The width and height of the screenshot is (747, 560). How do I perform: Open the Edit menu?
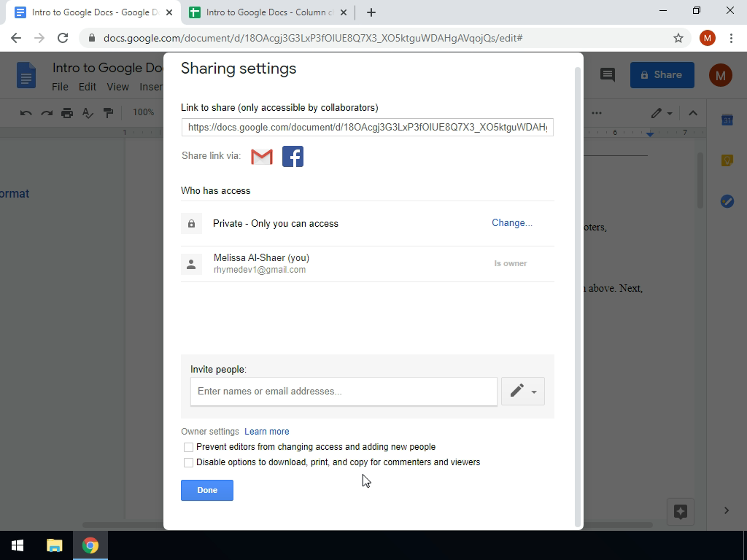point(88,87)
